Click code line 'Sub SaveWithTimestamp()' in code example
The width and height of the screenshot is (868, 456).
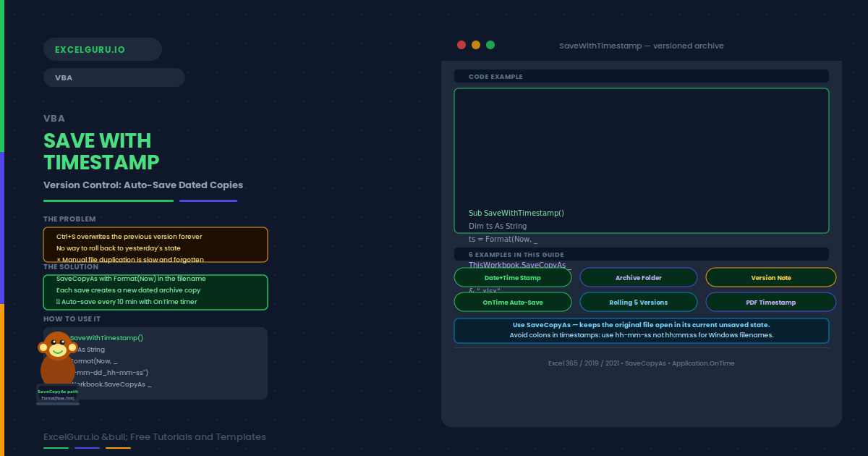click(516, 213)
